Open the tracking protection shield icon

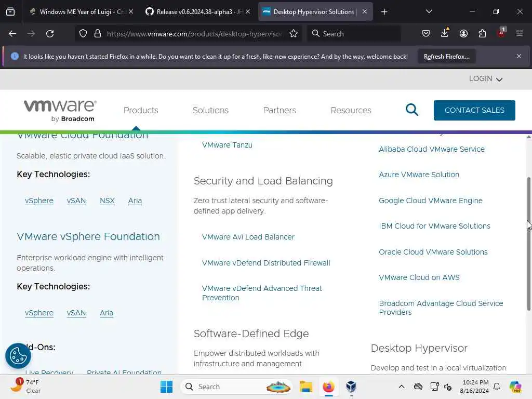(x=83, y=34)
